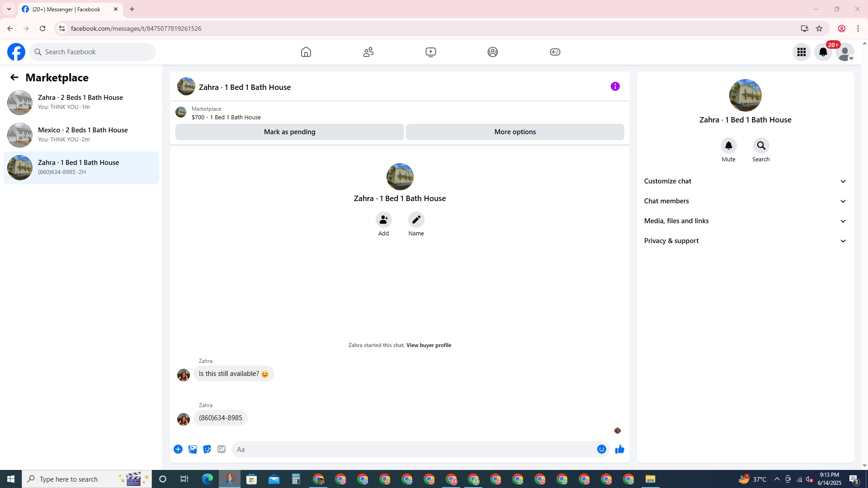Send a thumbs-up like
868x488 pixels.
pos(620,449)
